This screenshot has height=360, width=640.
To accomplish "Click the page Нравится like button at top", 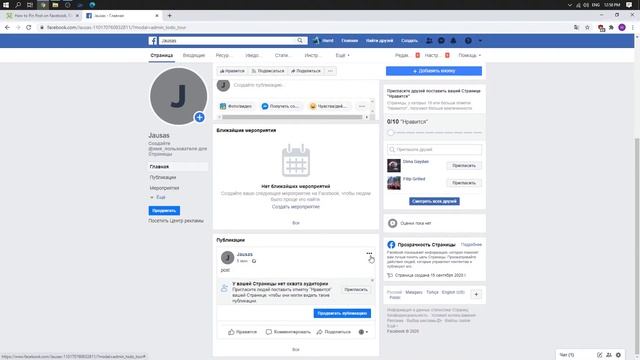I will (x=232, y=71).
